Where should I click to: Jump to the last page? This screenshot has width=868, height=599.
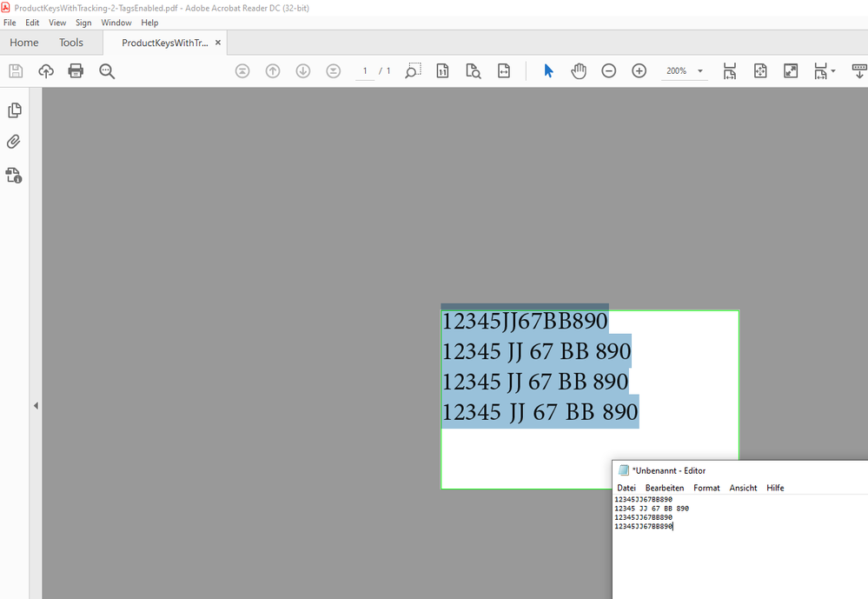point(334,70)
